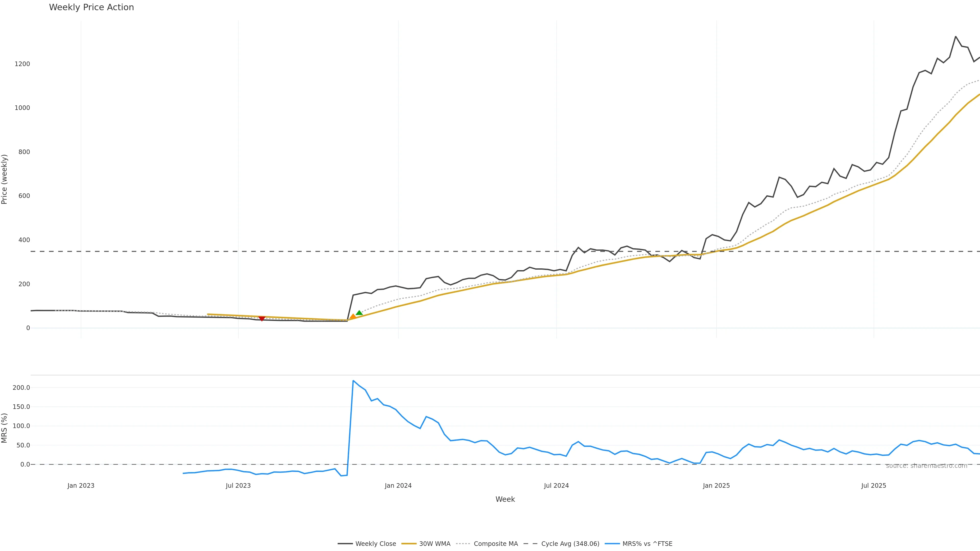
Task: Click the Weekly Price Action chart title
Action: point(91,7)
